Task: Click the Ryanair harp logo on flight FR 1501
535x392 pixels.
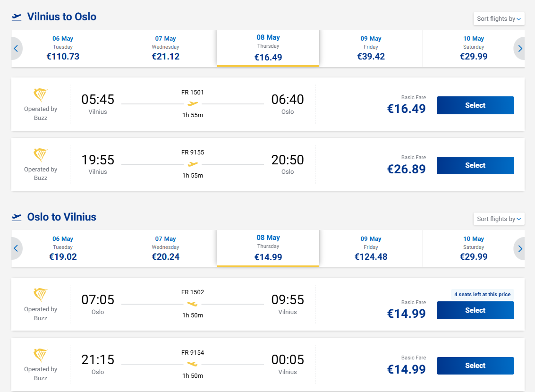Action: coord(40,95)
